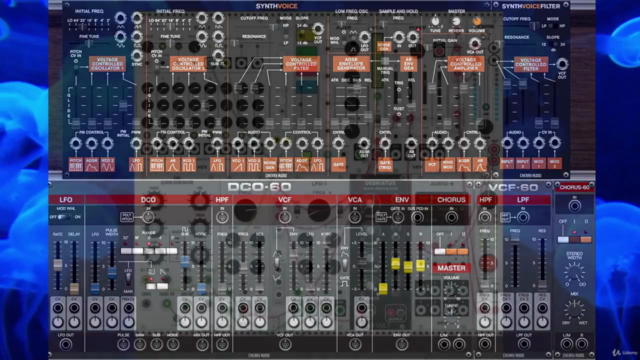Select chorus mode I in the DCO-60 CHORUS section
This screenshot has width=640, height=360.
(451, 251)
